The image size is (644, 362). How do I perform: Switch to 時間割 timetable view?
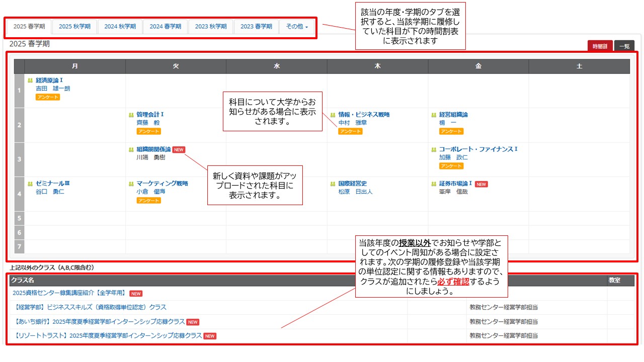(x=599, y=46)
